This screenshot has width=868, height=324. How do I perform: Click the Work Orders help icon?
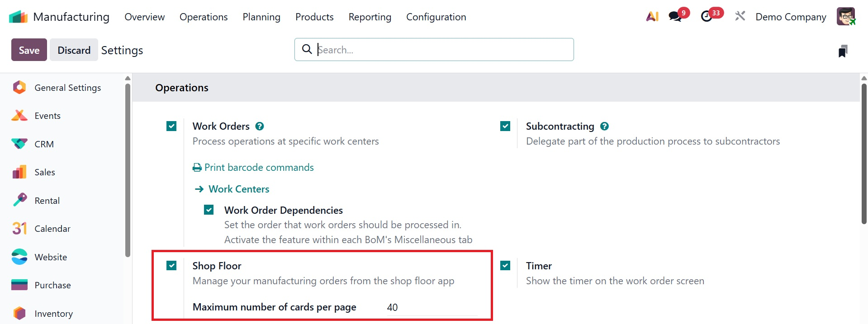[260, 127]
